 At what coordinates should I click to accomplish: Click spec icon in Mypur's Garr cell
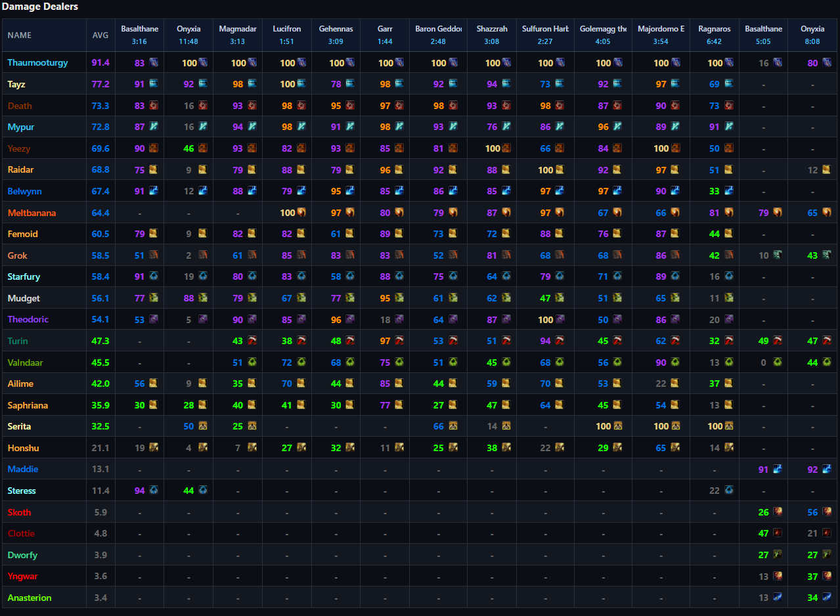399,127
